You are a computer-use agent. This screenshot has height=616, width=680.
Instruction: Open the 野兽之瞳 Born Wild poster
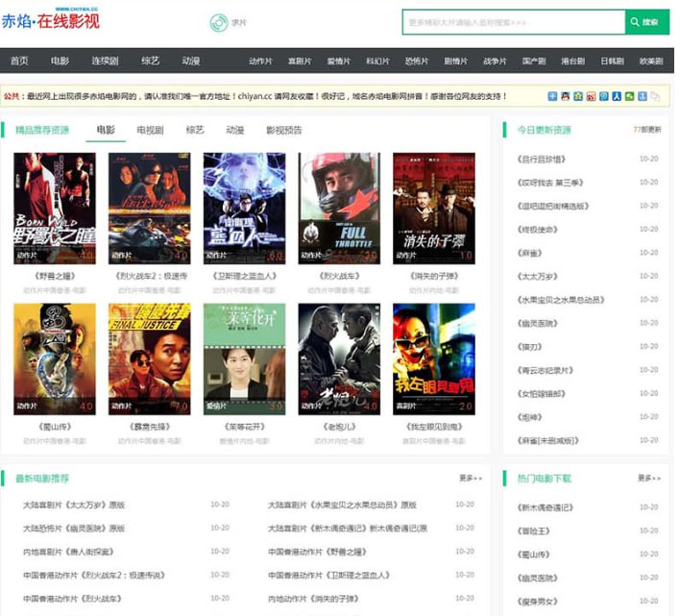point(55,209)
